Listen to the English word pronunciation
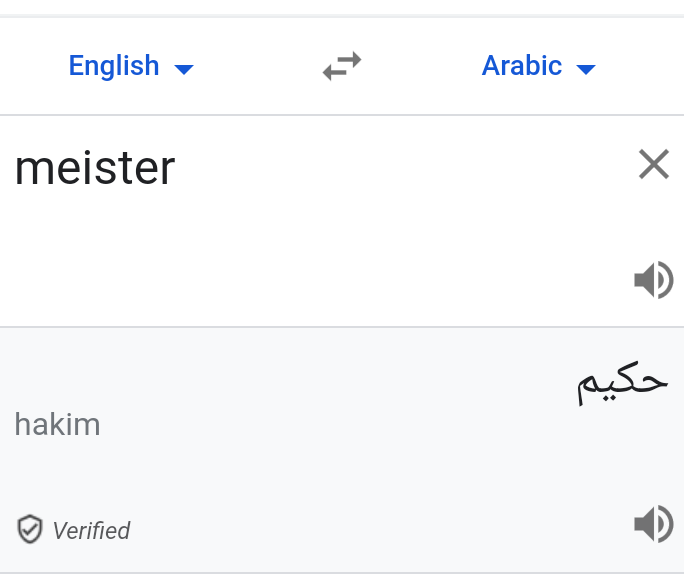The image size is (684, 575). click(x=653, y=280)
